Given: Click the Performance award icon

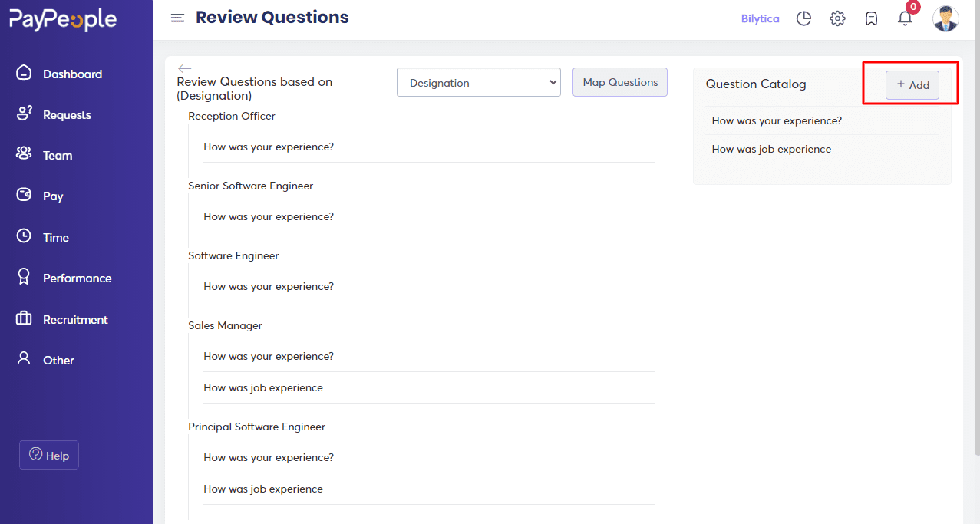Looking at the screenshot, I should (24, 277).
